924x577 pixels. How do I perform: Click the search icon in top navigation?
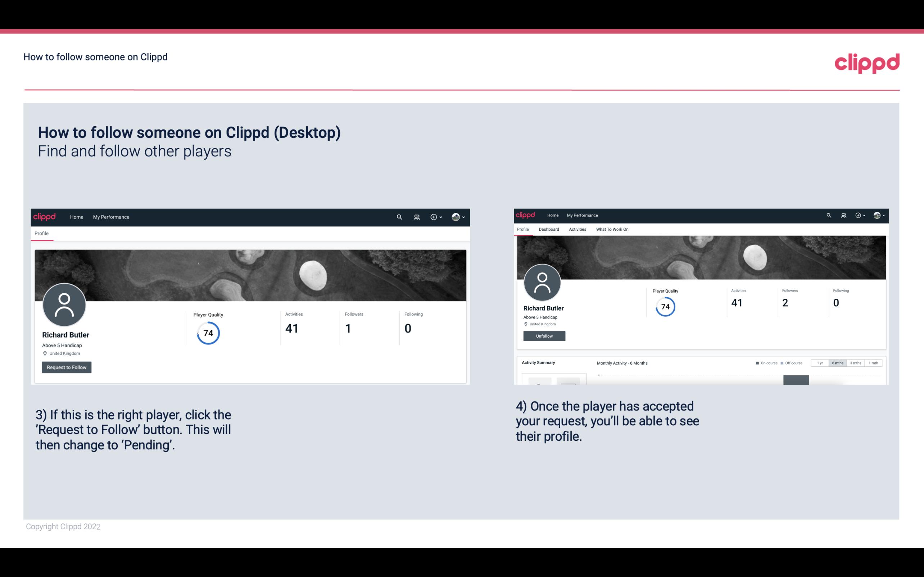[x=400, y=217]
